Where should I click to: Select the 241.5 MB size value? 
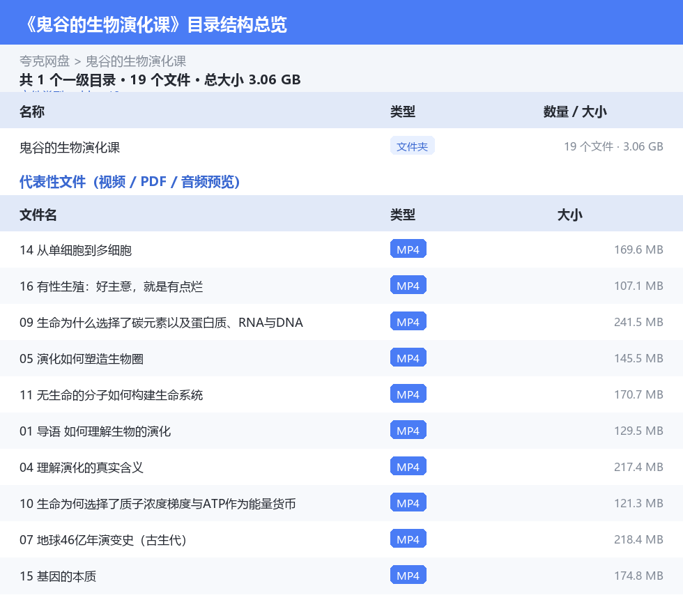[638, 322]
